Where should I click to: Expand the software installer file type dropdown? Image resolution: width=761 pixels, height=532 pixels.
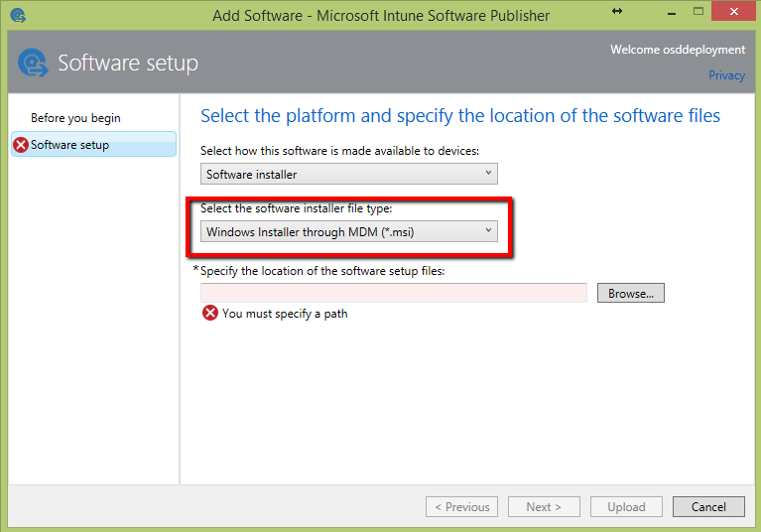point(348,231)
